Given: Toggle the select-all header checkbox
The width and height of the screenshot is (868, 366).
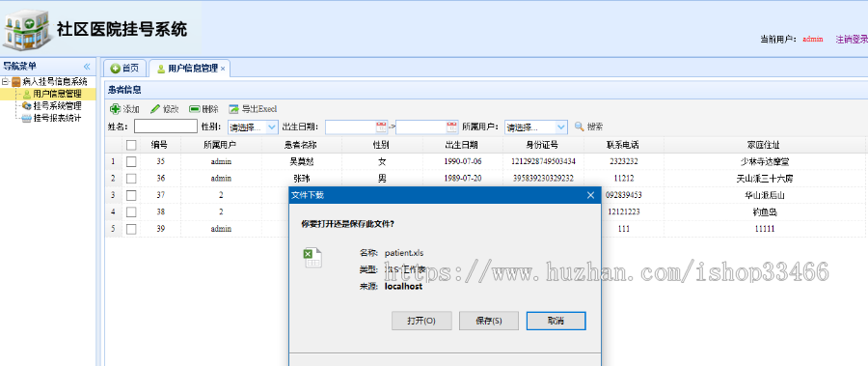Looking at the screenshot, I should point(131,145).
